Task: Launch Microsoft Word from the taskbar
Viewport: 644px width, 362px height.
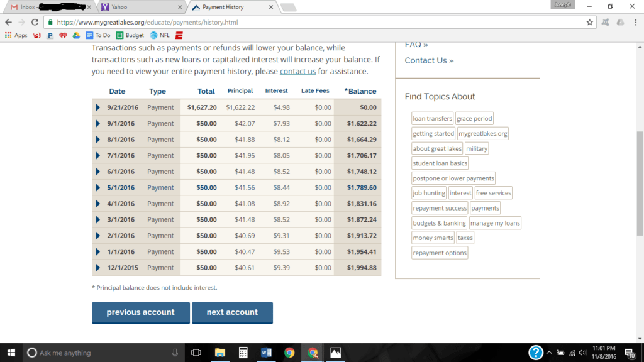Action: coord(266,353)
